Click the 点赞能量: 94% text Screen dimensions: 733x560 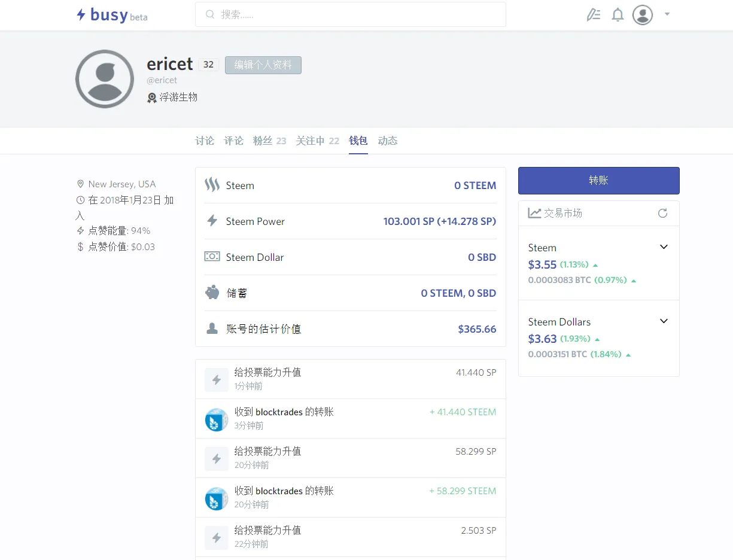coord(120,231)
